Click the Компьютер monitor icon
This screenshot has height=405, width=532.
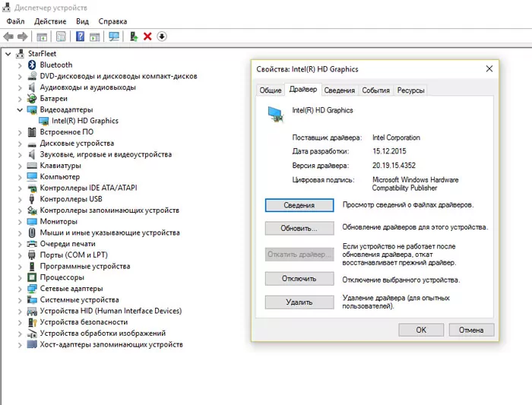click(32, 177)
